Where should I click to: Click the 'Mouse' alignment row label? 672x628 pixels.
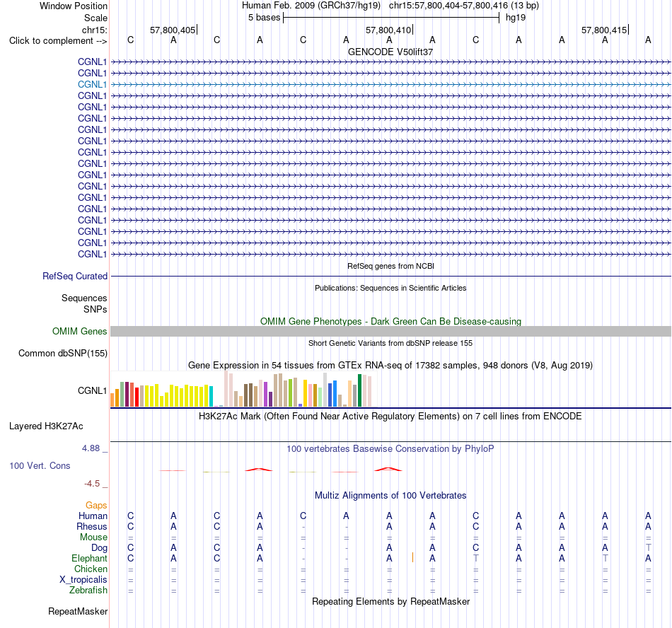tap(93, 537)
